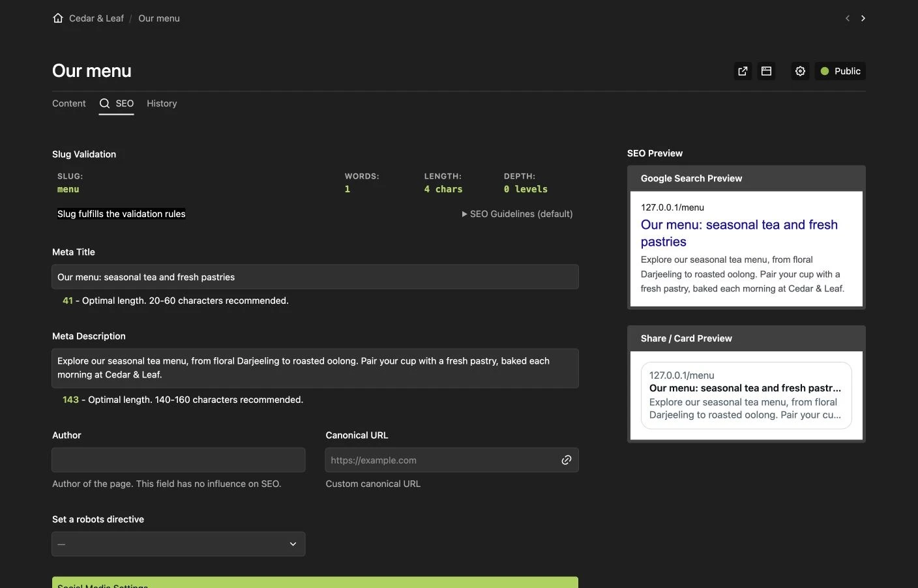This screenshot has height=588, width=918.
Task: Click the bold title in the share card
Action: (745, 388)
